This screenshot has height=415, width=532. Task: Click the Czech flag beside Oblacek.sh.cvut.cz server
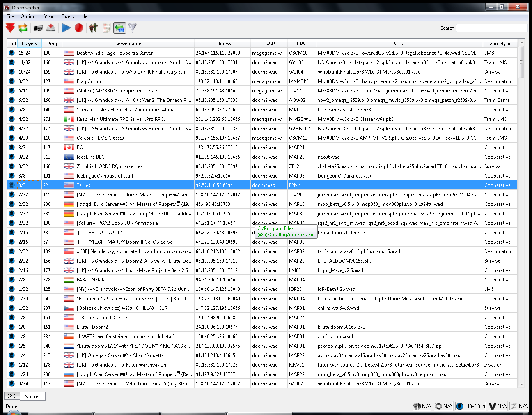click(69, 308)
